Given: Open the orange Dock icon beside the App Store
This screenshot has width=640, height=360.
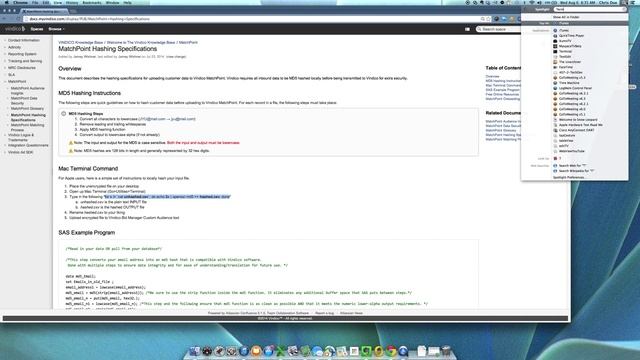Looking at the screenshot, I should click(256, 351).
